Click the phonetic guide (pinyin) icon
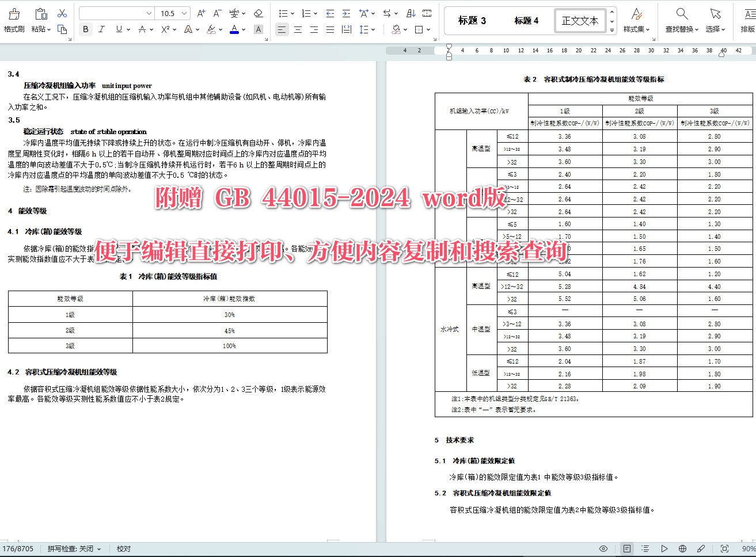The height and width of the screenshot is (557, 756). click(x=234, y=13)
